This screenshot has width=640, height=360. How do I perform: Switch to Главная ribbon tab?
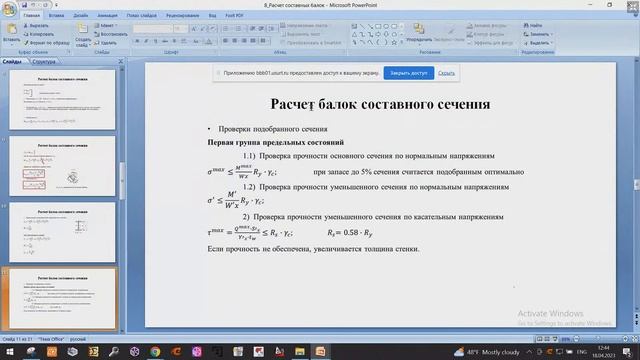[x=31, y=16]
